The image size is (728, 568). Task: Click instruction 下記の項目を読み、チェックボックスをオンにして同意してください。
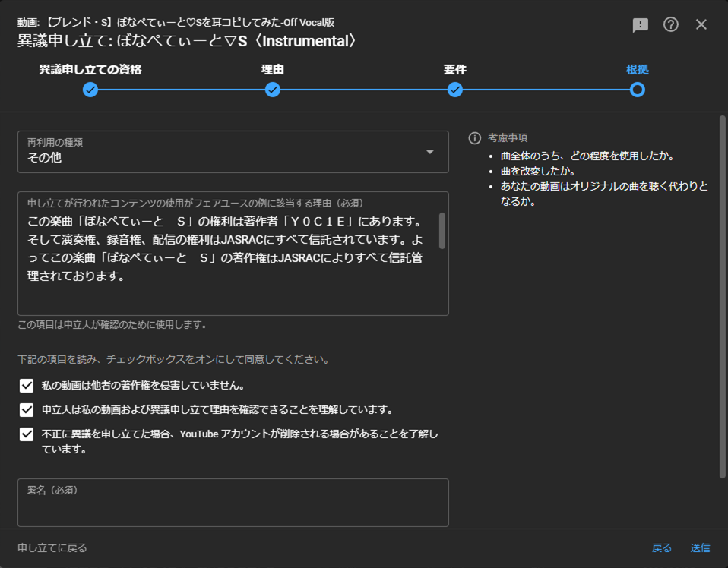[x=174, y=360]
